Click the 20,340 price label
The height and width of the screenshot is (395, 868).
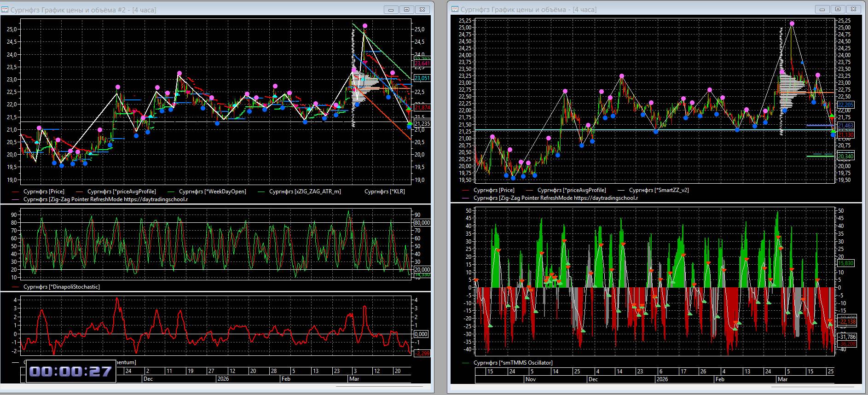tap(846, 157)
